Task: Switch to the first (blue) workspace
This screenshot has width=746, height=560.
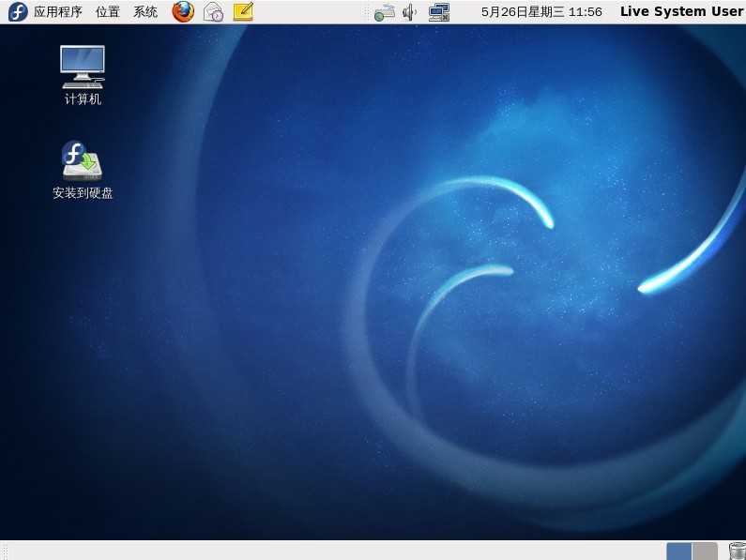Action: pyautogui.click(x=678, y=551)
